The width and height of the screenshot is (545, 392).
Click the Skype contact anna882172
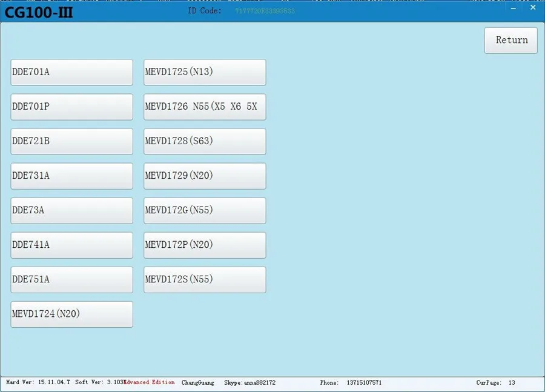(250, 382)
